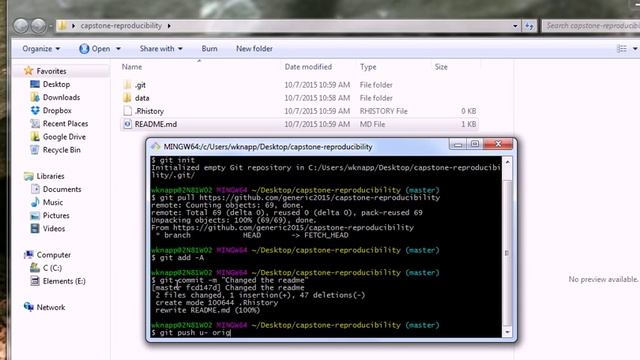Click the Favorites star icon
The height and width of the screenshot is (360, 640).
pos(28,71)
